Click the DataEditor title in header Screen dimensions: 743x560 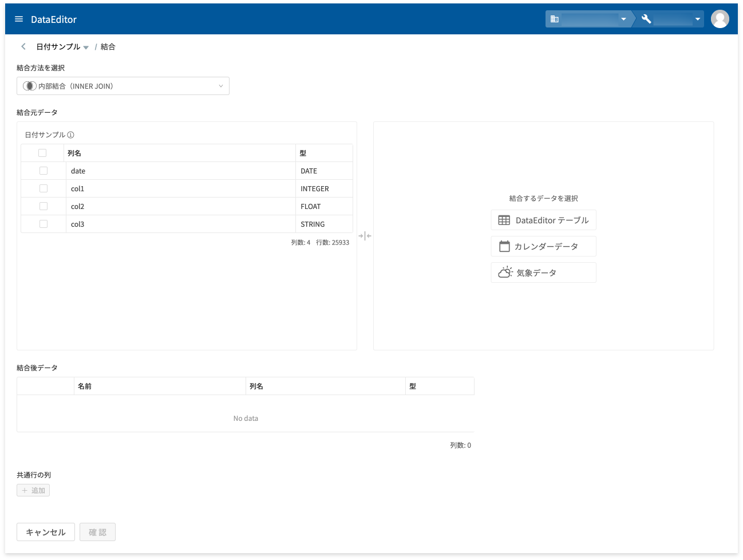click(54, 19)
